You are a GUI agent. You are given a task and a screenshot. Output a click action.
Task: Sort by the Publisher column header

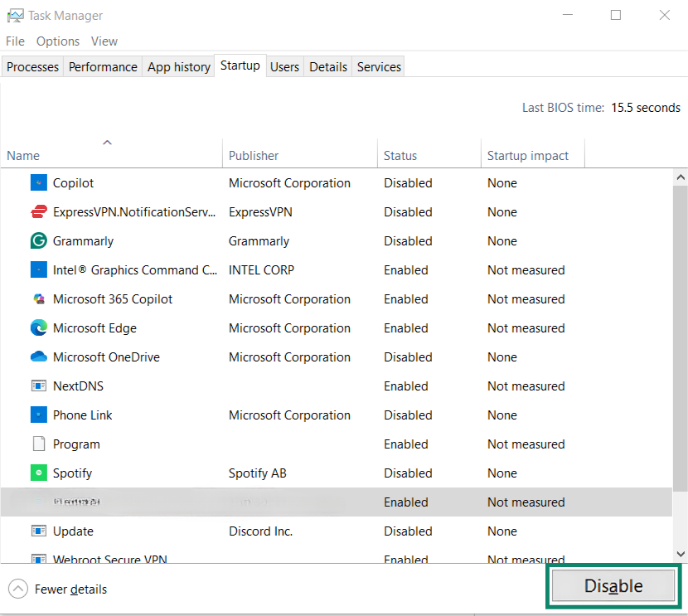click(300, 153)
